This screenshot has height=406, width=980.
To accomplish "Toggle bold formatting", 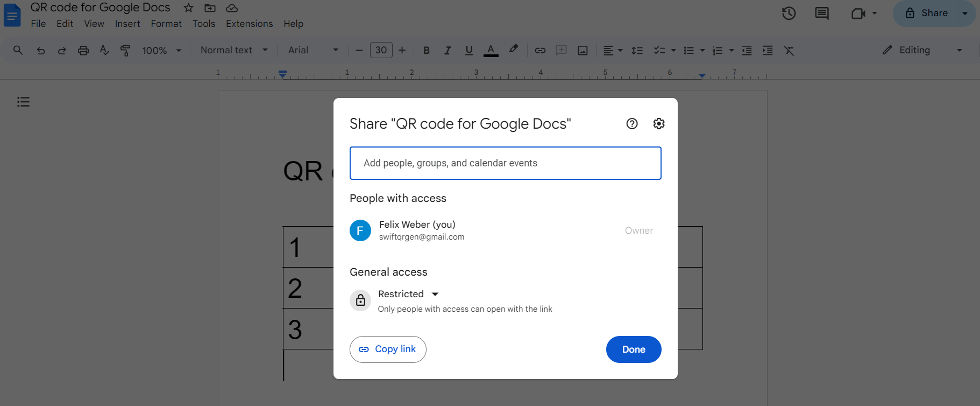I will coord(427,50).
